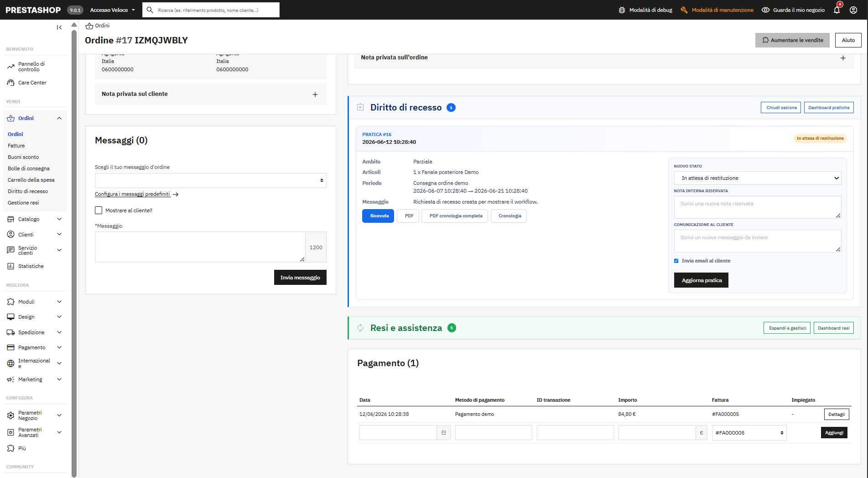Click the Catalogo store icon
This screenshot has height=478, width=868.
click(x=11, y=219)
